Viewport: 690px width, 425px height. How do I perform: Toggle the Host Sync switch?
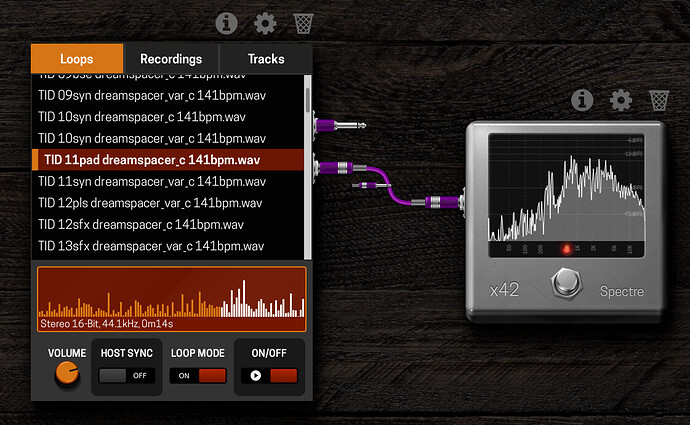(127, 376)
